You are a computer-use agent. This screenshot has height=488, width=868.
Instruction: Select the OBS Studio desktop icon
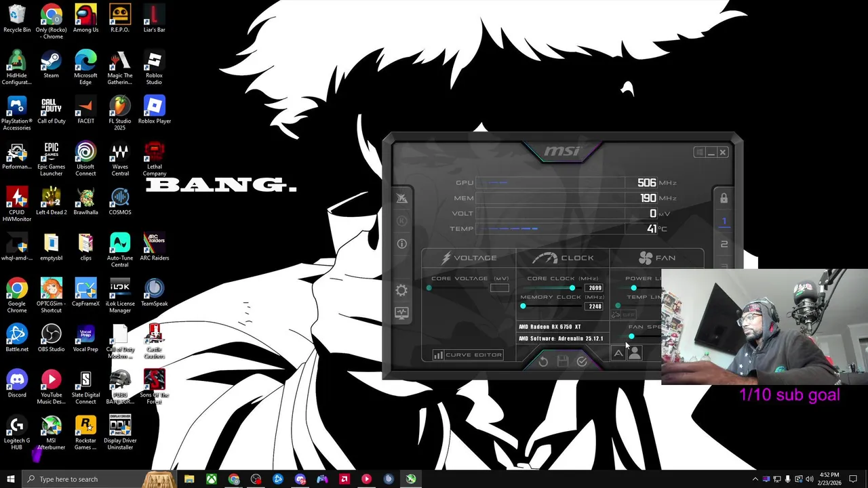(51, 338)
